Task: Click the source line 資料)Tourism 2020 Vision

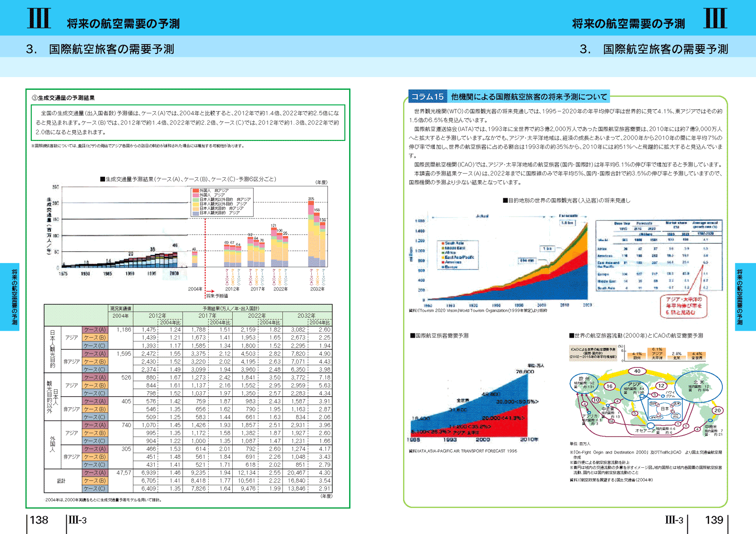Action: [x=478, y=311]
